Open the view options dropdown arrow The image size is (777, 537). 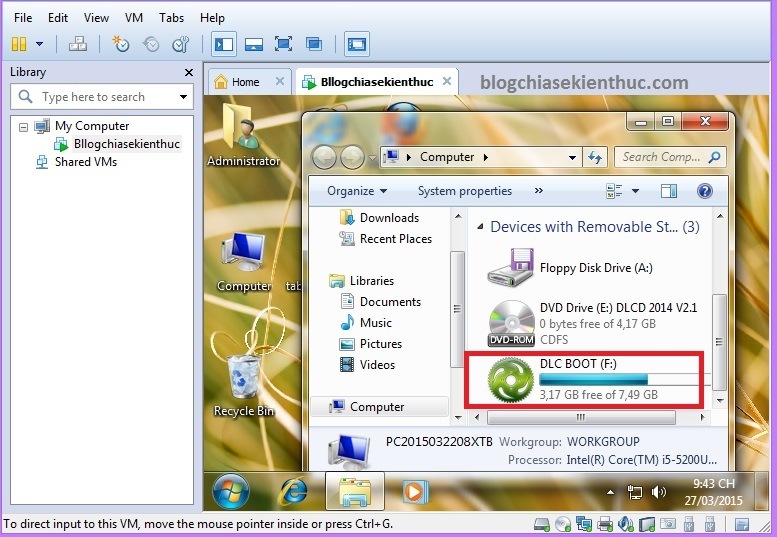(635, 191)
